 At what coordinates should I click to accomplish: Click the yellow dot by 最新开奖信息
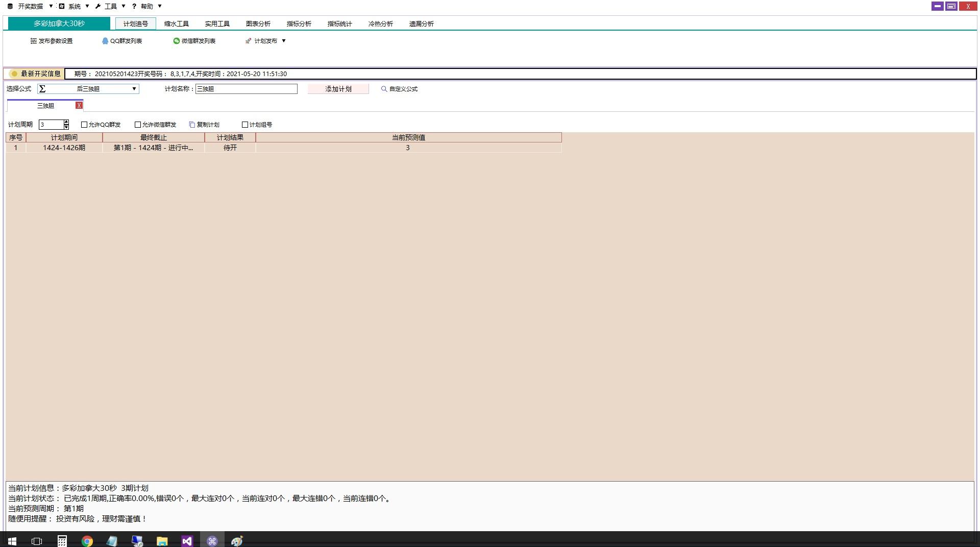click(14, 74)
